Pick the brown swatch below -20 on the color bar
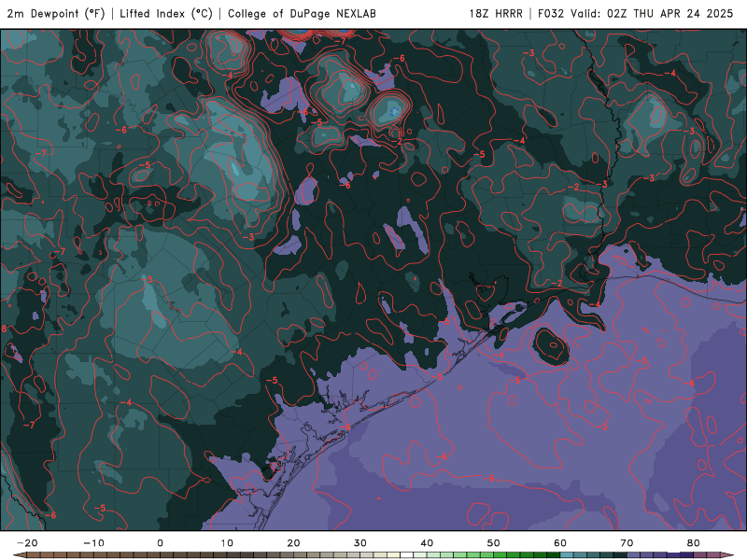This screenshot has height=560, width=747. coord(34,555)
